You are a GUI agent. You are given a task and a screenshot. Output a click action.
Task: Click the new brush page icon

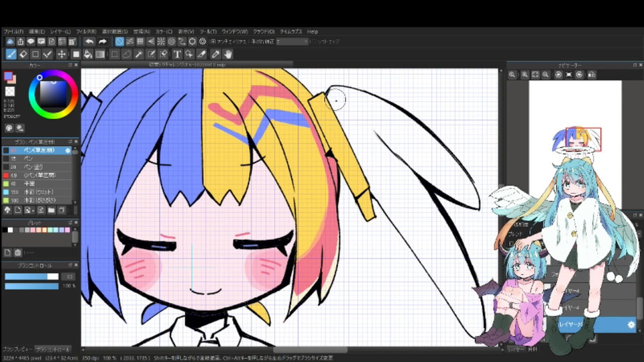pyautogui.click(x=17, y=210)
